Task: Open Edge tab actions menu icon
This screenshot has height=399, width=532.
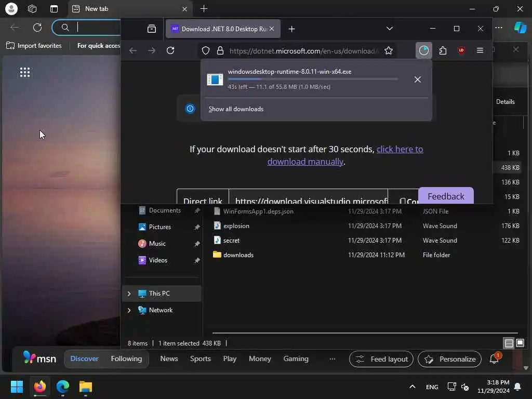Action: [x=54, y=9]
